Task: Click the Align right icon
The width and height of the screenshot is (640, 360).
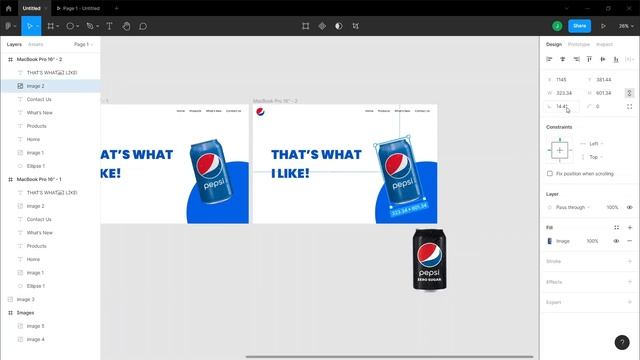Action: tap(576, 60)
